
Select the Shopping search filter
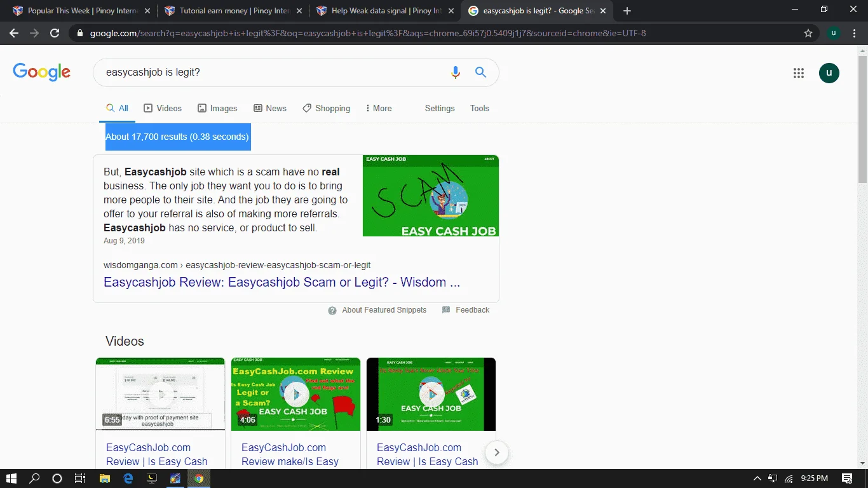326,108
